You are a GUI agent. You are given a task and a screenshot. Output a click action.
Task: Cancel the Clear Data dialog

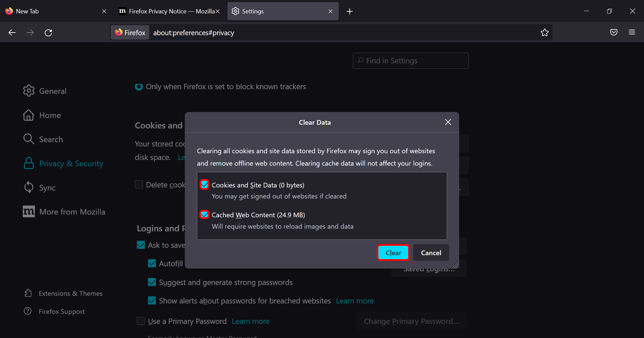point(431,253)
